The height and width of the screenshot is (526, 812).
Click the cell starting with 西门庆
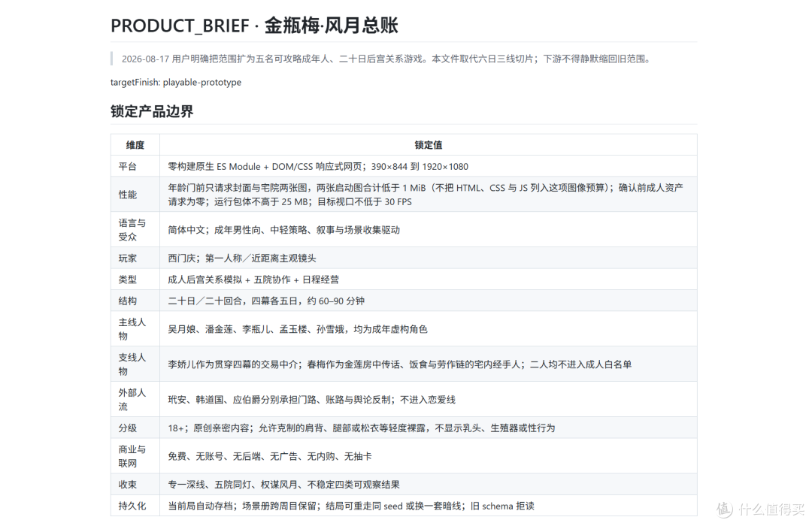click(429, 258)
